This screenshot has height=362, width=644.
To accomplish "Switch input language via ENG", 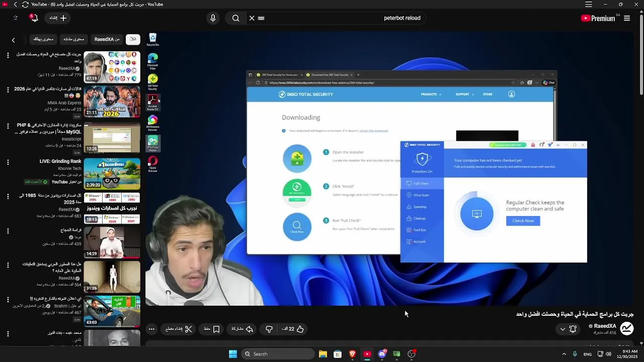I will [x=588, y=354].
